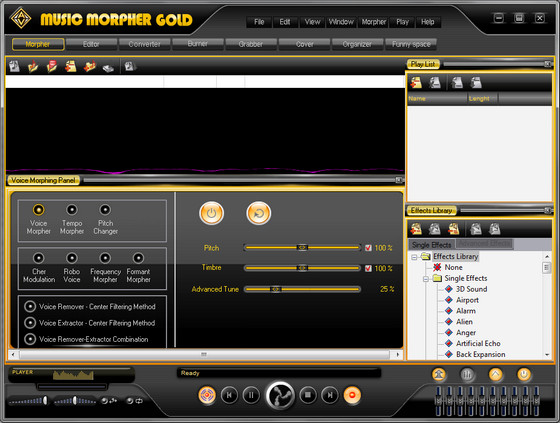Select the Cher Modulation radio option

point(39,258)
